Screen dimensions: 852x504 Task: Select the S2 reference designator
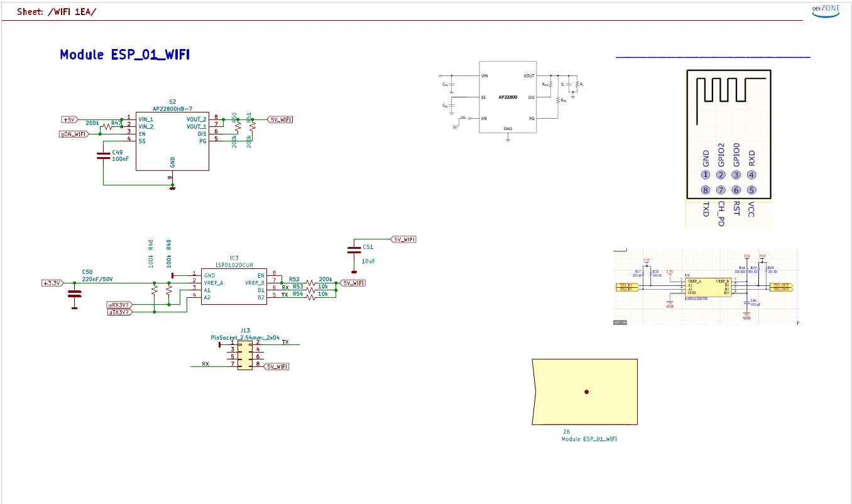click(173, 101)
